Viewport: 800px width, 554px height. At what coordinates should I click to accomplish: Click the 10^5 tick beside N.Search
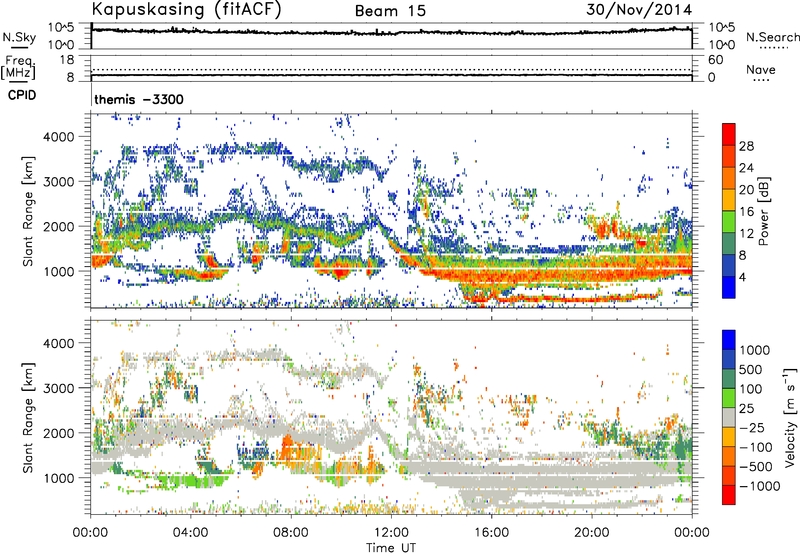[721, 28]
